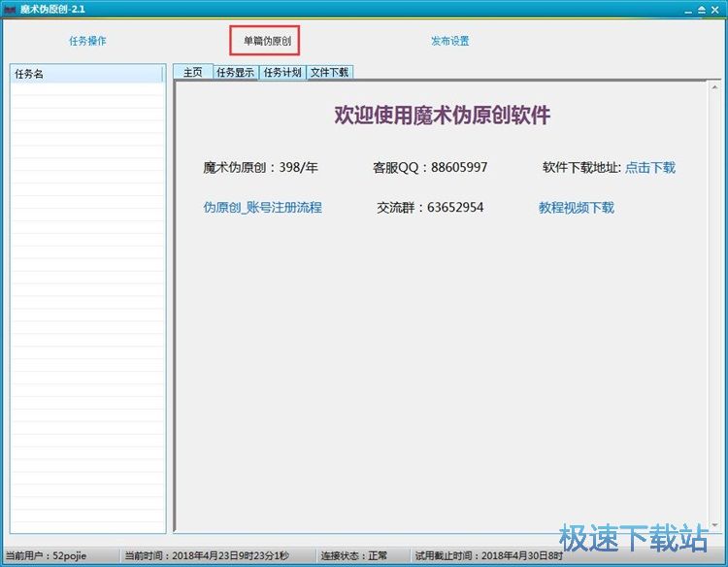
Task: Close the 魔术伪原创 window
Action: pyautogui.click(x=716, y=8)
